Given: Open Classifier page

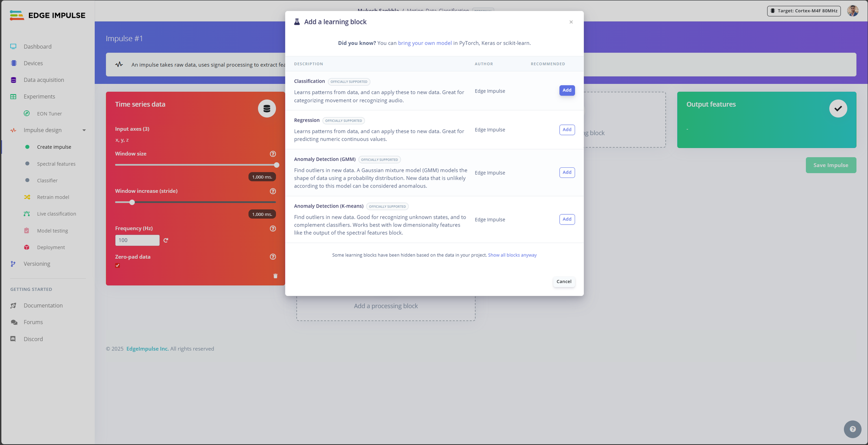Looking at the screenshot, I should (47, 180).
